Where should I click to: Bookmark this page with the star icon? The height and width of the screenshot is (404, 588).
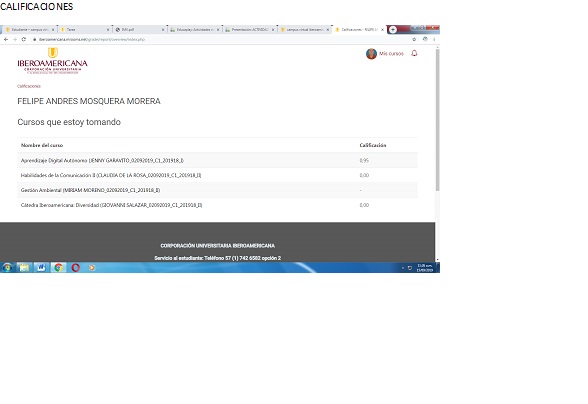point(414,39)
